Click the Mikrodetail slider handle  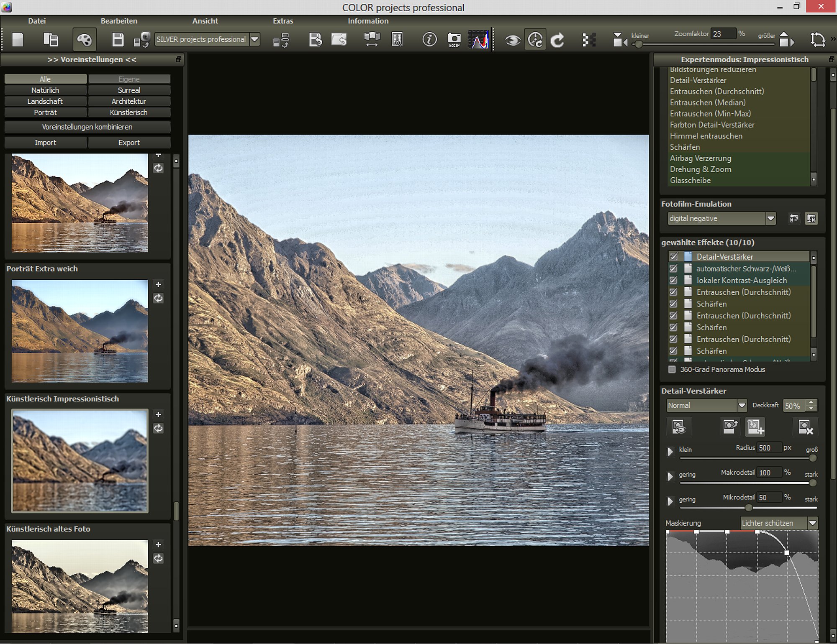click(x=748, y=508)
